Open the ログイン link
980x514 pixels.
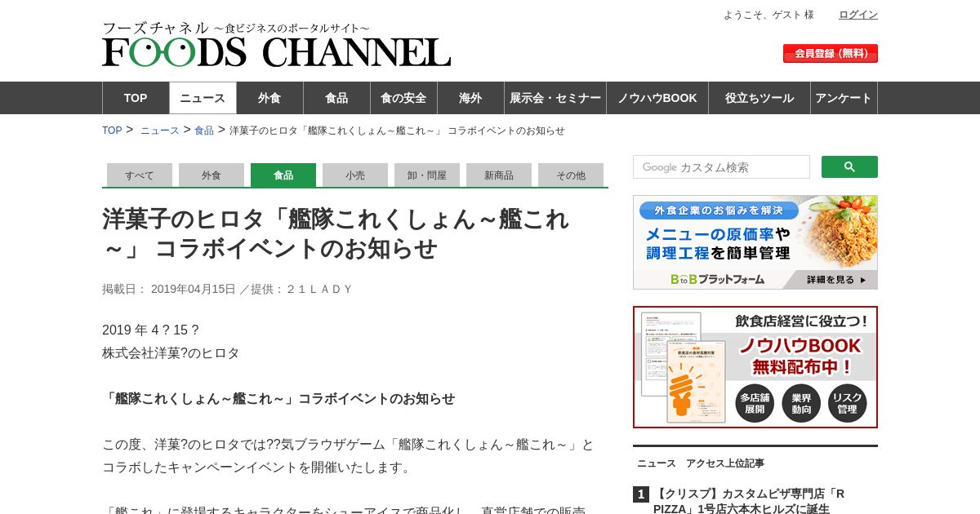[858, 15]
